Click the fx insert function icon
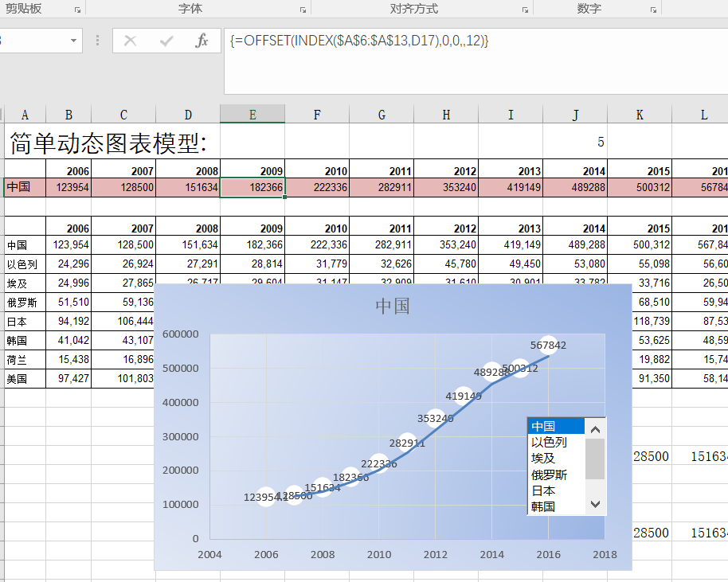This screenshot has width=728, height=582. tap(202, 41)
